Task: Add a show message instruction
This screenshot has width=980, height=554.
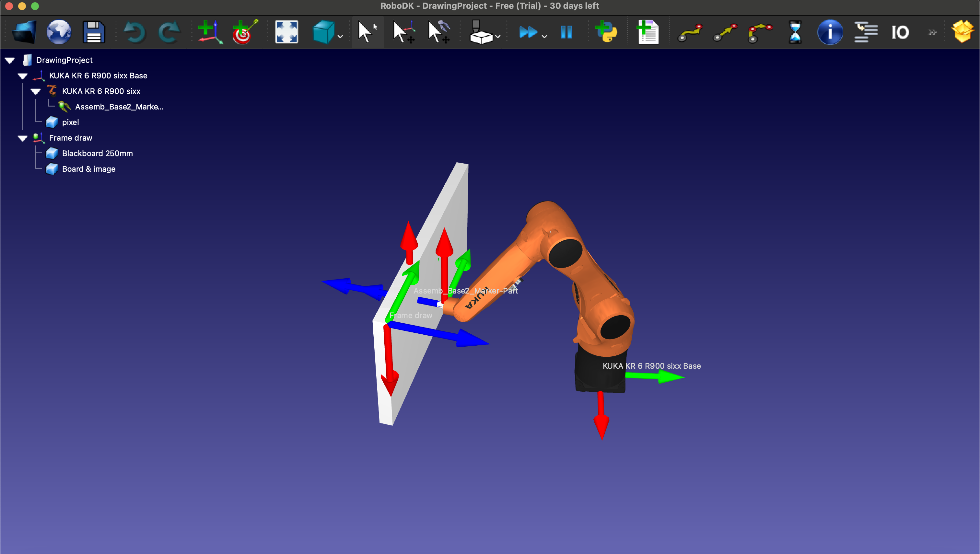Action: pos(830,32)
